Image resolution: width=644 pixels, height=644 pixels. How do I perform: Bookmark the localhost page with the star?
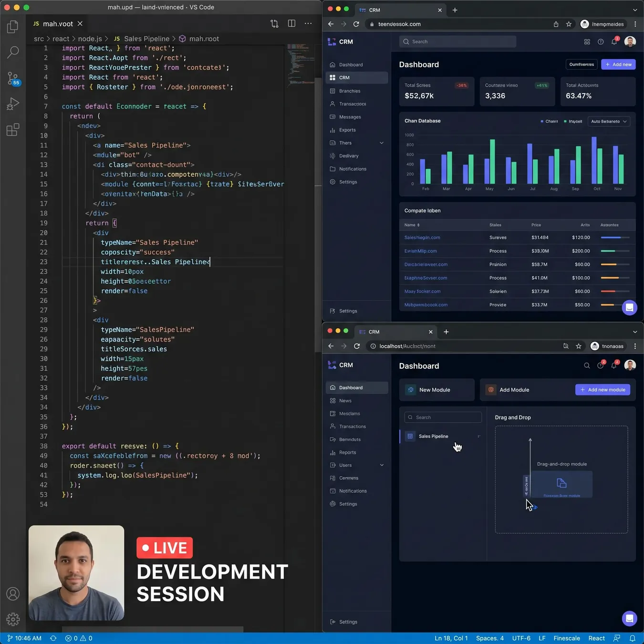(x=579, y=346)
